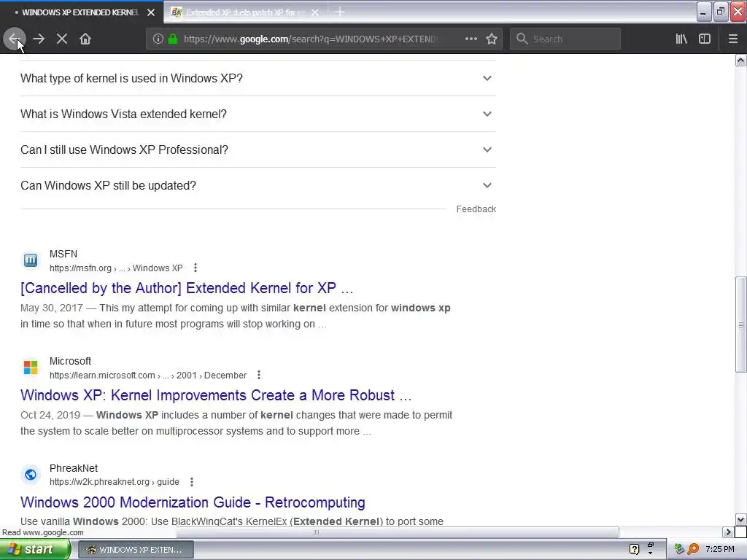Expand 'Can I still use Windows XP Professional?'

point(258,149)
